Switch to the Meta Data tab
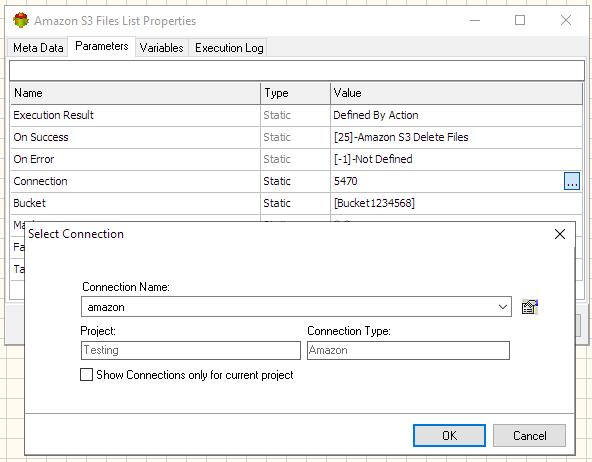The image size is (592, 462). (38, 48)
